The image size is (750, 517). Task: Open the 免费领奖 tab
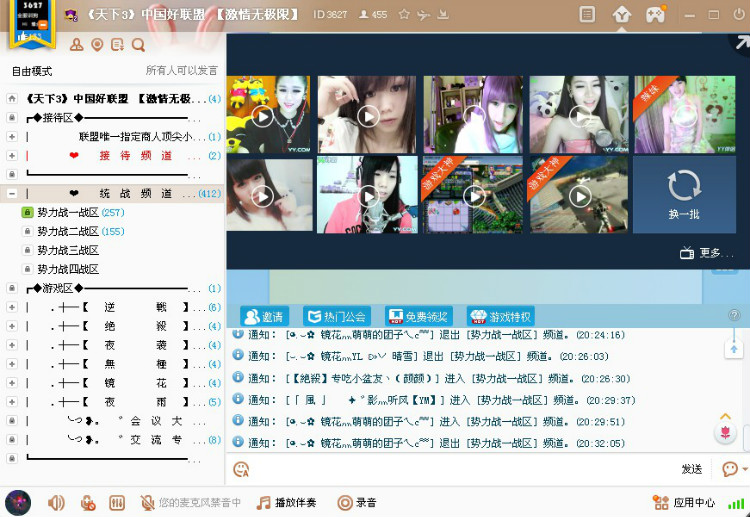coord(419,317)
